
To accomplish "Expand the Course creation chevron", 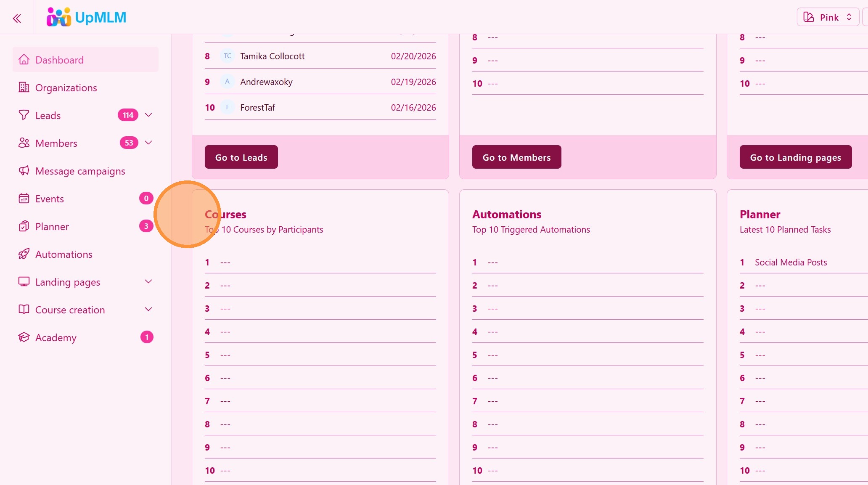I will coord(148,309).
